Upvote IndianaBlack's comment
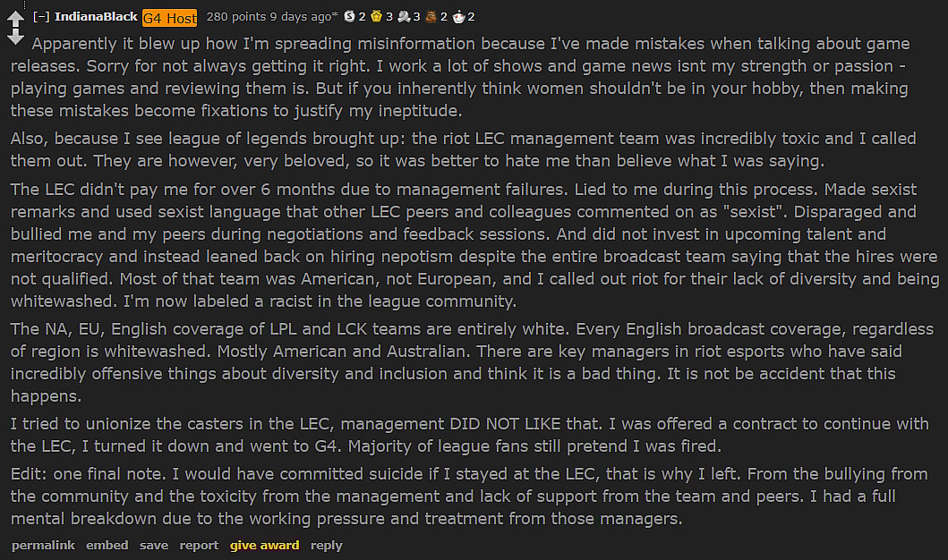The height and width of the screenshot is (560, 948). click(x=15, y=19)
